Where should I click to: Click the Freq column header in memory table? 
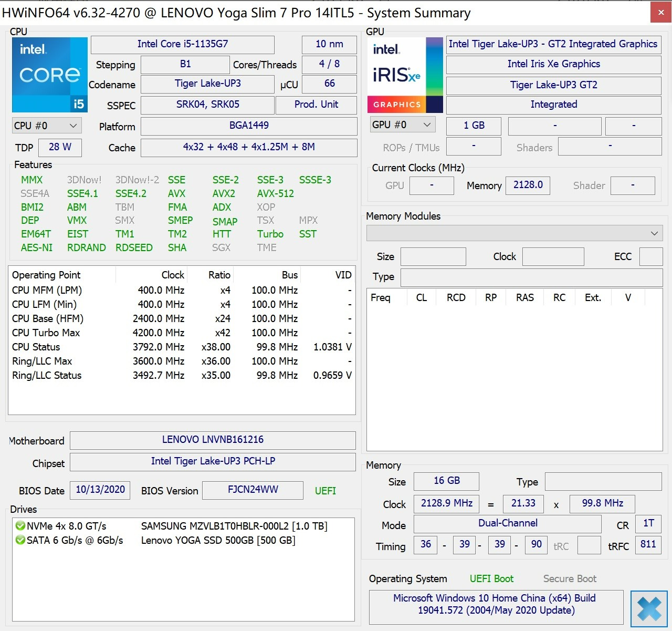coord(386,298)
